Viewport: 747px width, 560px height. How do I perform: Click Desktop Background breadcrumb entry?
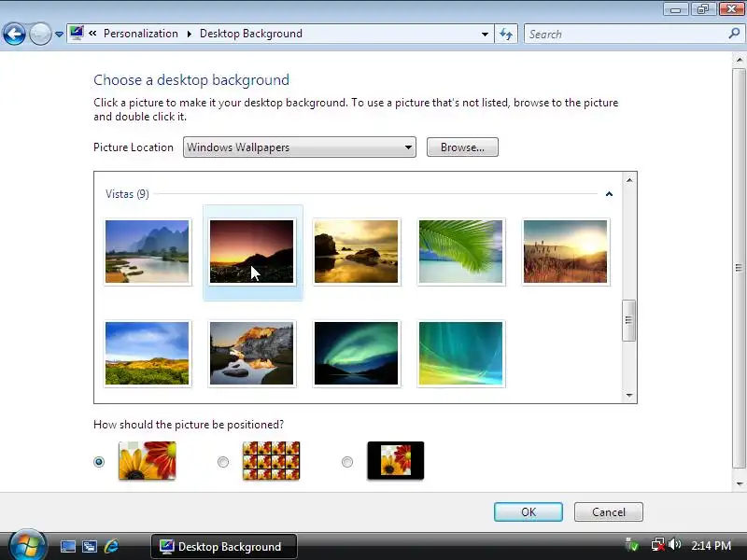click(250, 34)
